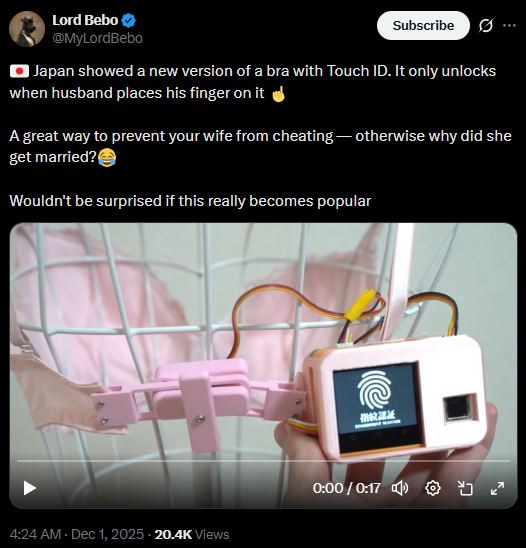526x548 pixels.
Task: Click the 0:00 / 0:17 time display
Action: (346, 488)
